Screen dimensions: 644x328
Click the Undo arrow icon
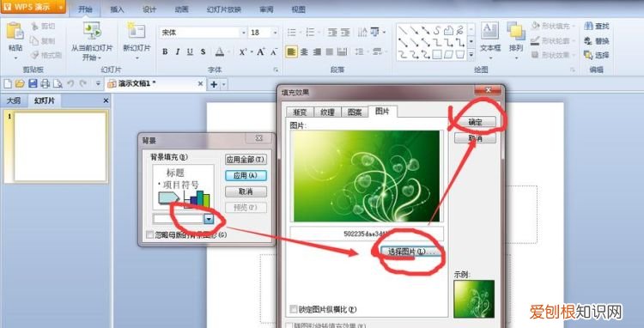point(70,84)
